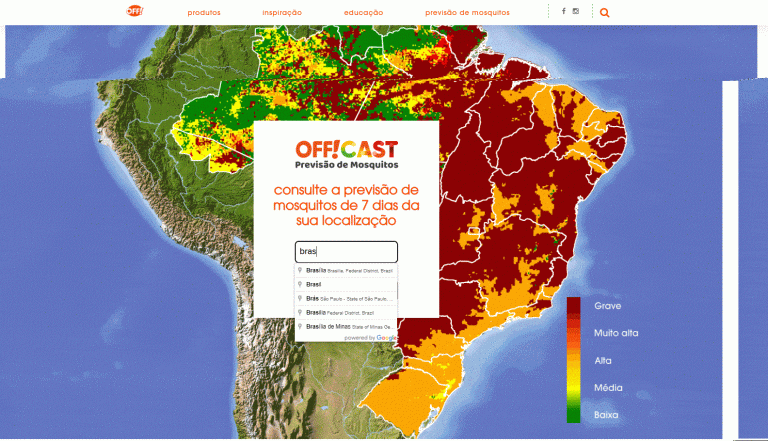768x441 pixels.
Task: Click the 'Alta' legend label
Action: pyautogui.click(x=602, y=361)
